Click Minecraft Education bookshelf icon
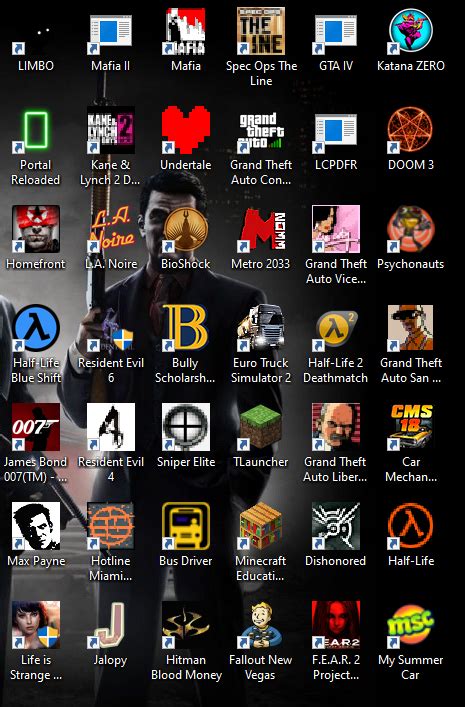 pos(261,526)
